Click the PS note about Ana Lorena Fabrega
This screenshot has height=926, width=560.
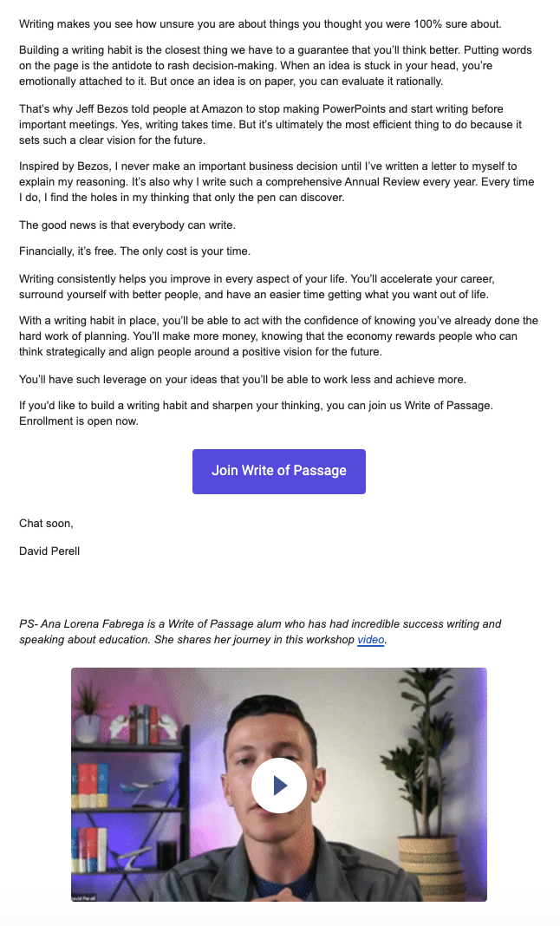click(260, 631)
